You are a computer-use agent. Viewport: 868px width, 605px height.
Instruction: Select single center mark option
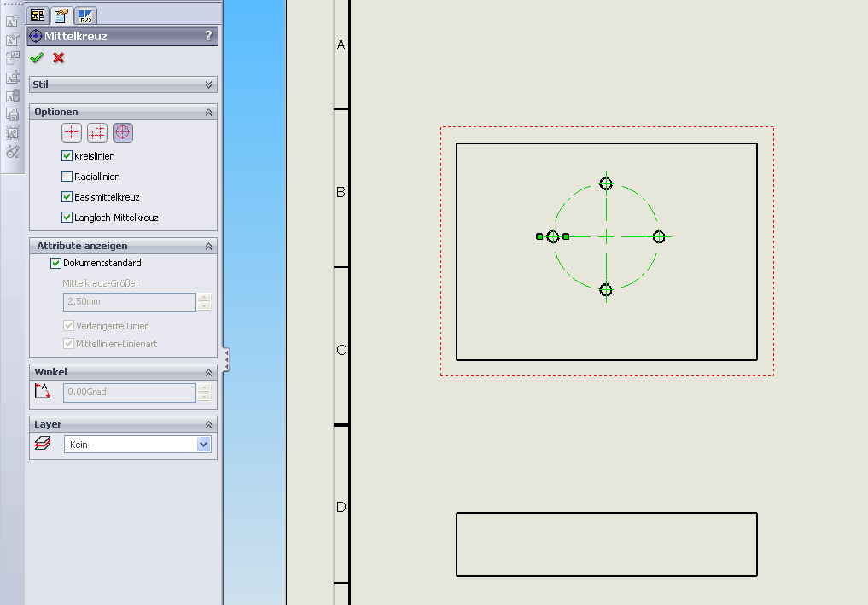pyautogui.click(x=72, y=132)
